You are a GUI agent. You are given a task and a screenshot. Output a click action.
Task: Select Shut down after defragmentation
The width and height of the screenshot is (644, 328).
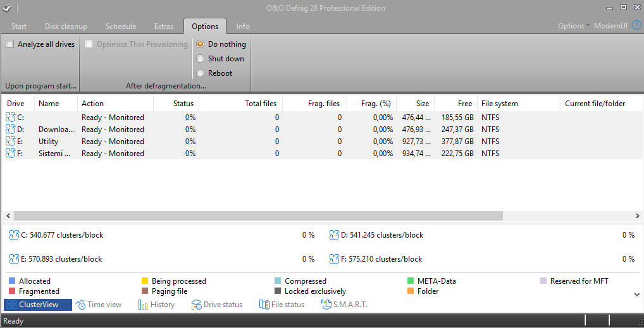pyautogui.click(x=200, y=59)
